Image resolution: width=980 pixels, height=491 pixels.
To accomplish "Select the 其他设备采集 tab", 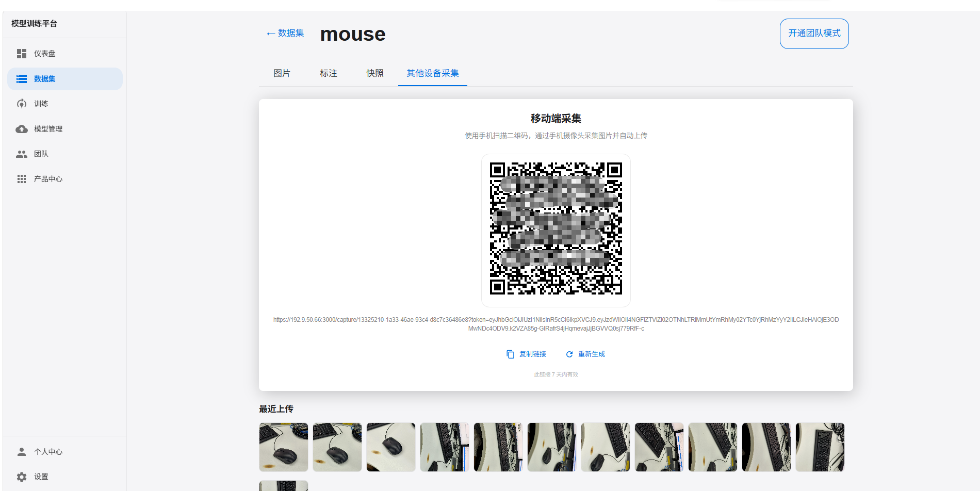I will click(x=433, y=73).
